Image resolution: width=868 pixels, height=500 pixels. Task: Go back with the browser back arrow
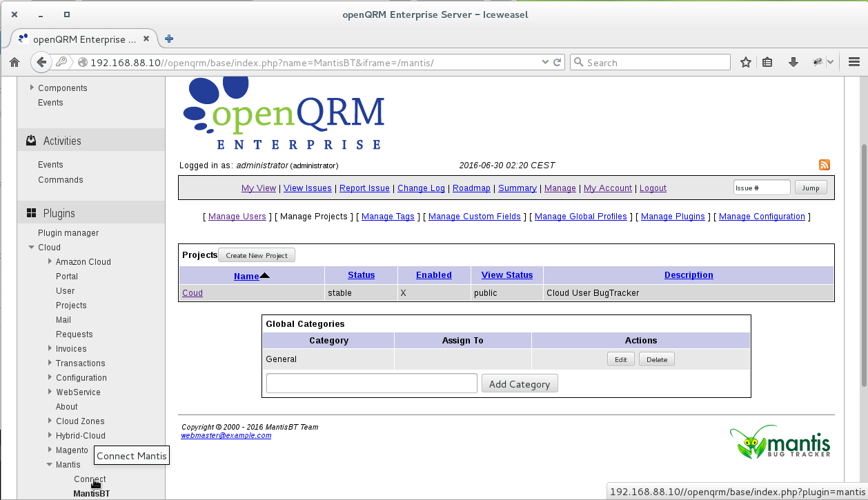(41, 62)
